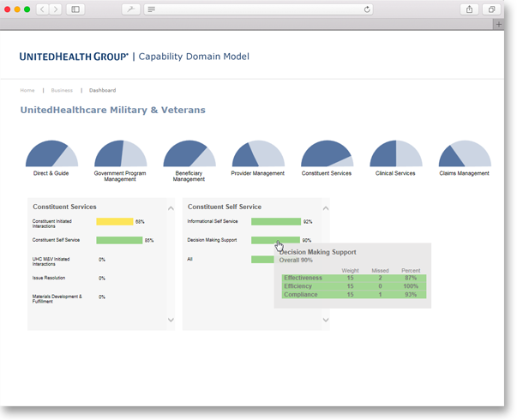Click the Missed column header

click(380, 270)
